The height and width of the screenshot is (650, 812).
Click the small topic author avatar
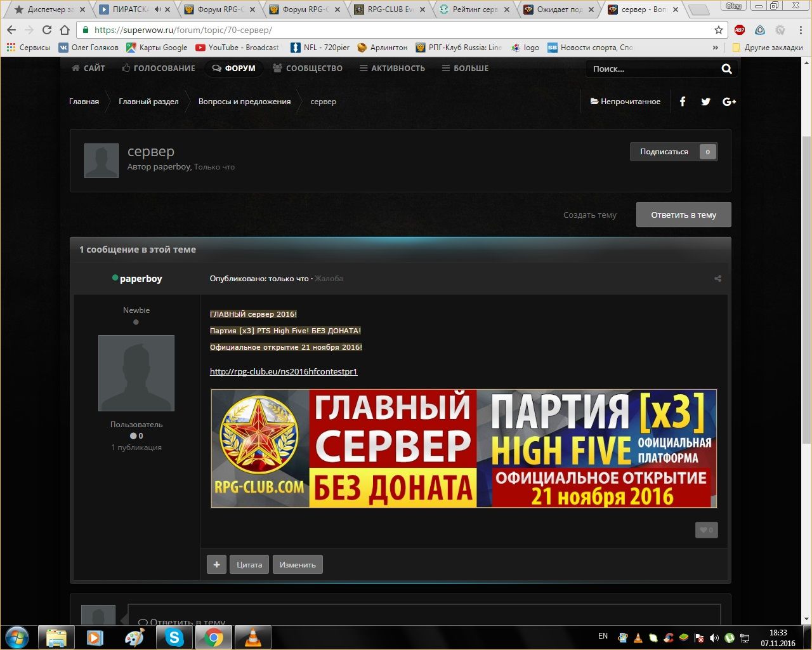point(101,161)
